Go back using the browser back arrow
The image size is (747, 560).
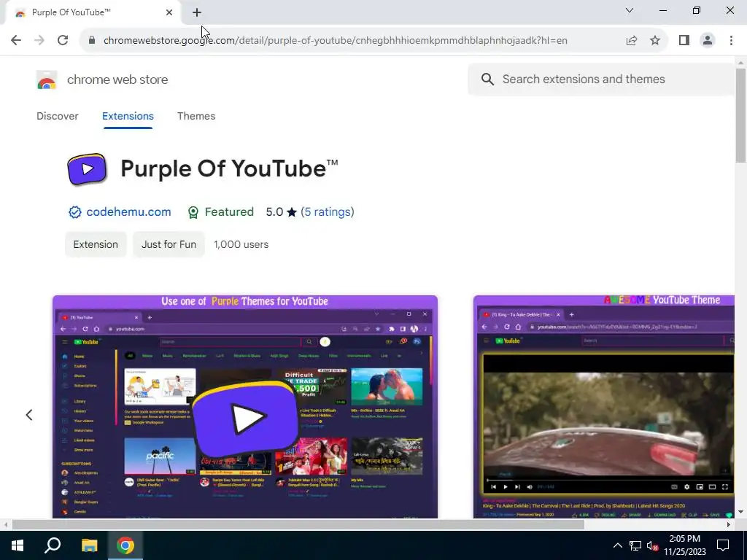coord(16,41)
